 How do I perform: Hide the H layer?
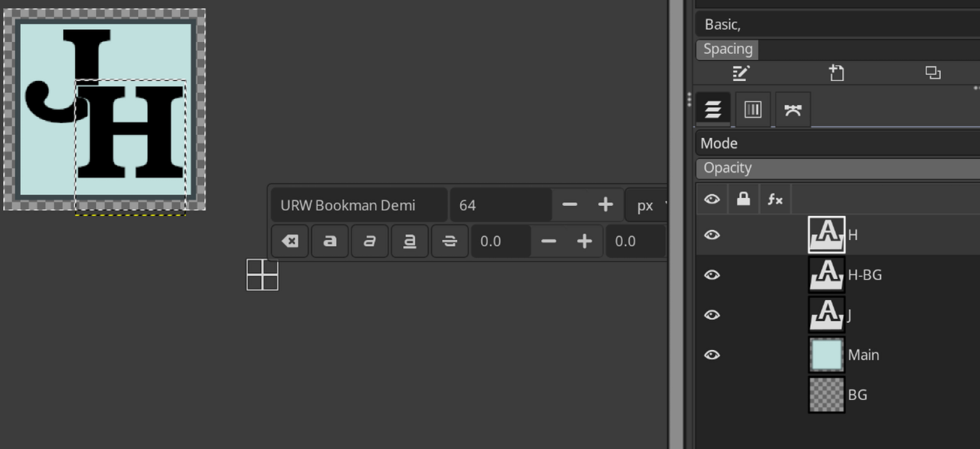[712, 235]
